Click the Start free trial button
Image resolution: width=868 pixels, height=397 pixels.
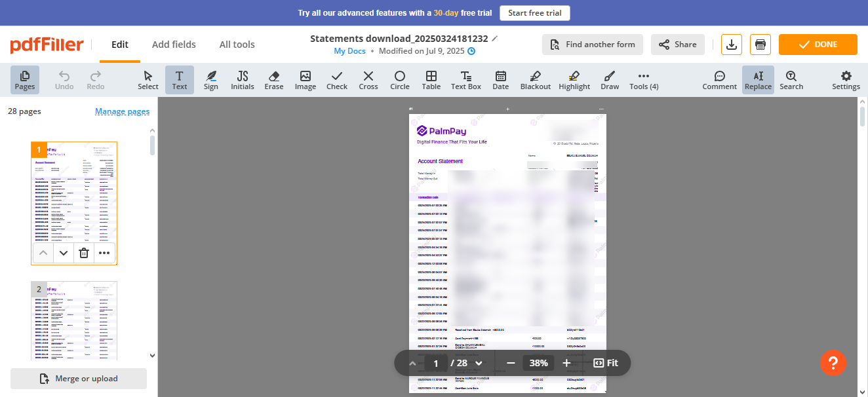(535, 13)
